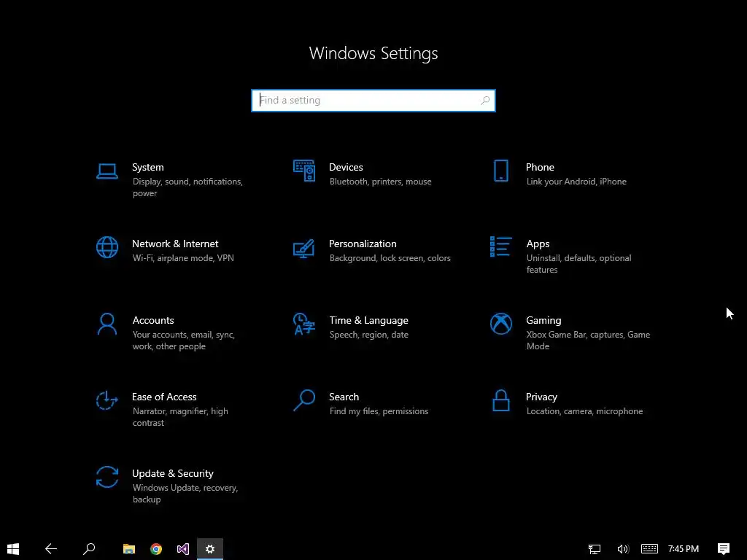
Task: Open the Network & Internet globe icon
Action: coord(107,247)
